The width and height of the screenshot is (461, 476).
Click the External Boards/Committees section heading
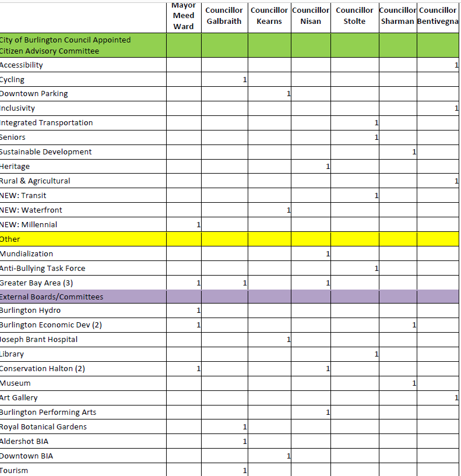click(52, 297)
